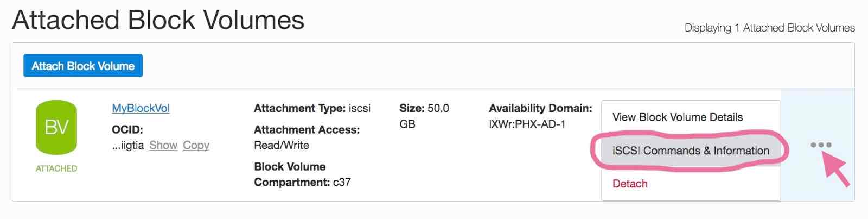The height and width of the screenshot is (219, 868).
Task: Click the Displaying 1 Attached Block Volumes text
Action: coord(769,28)
